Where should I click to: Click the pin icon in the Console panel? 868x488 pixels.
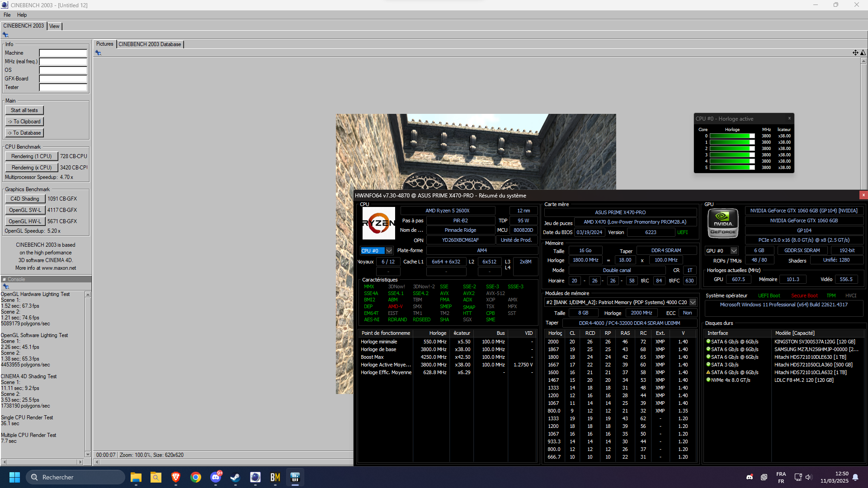[x=6, y=286]
